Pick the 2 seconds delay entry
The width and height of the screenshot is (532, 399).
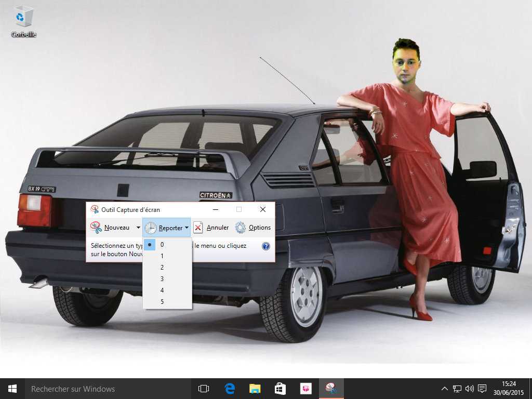coord(162,267)
